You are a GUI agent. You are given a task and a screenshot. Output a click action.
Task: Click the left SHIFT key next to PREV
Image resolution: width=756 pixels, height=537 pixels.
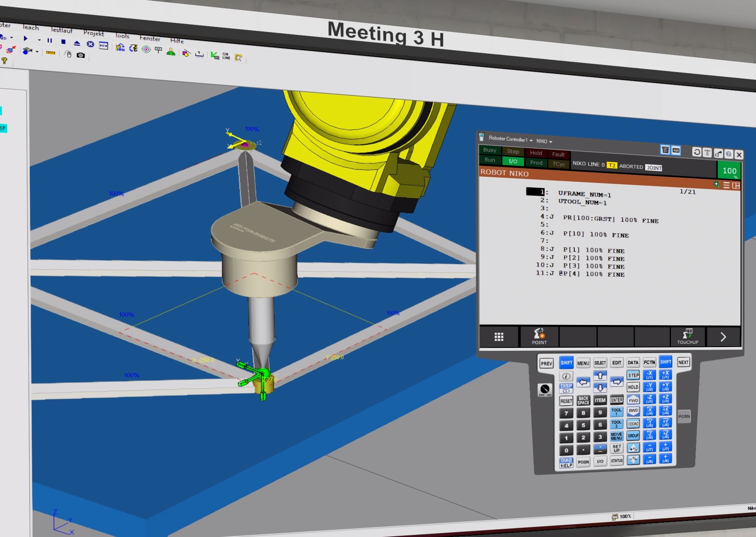566,363
